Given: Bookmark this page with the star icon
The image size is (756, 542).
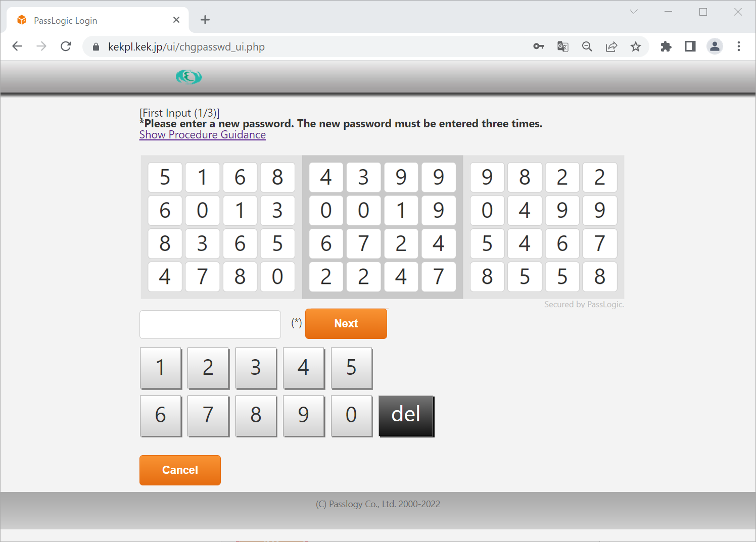Looking at the screenshot, I should coord(636,46).
